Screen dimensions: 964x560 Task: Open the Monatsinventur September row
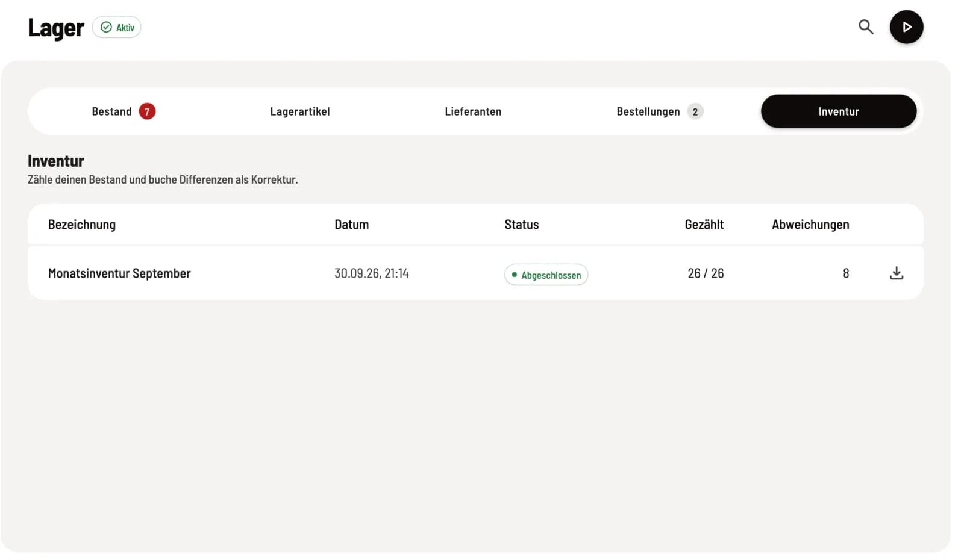(475, 273)
